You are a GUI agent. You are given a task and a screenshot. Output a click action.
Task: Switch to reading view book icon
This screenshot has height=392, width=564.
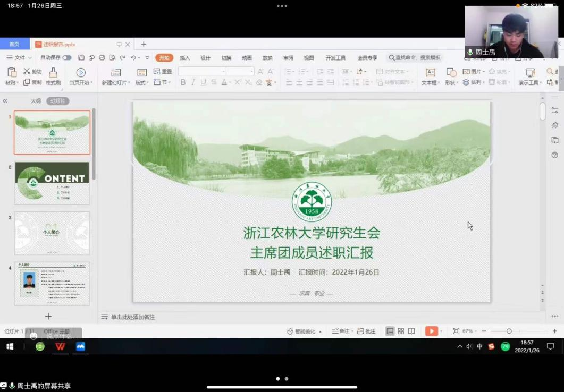tap(411, 331)
